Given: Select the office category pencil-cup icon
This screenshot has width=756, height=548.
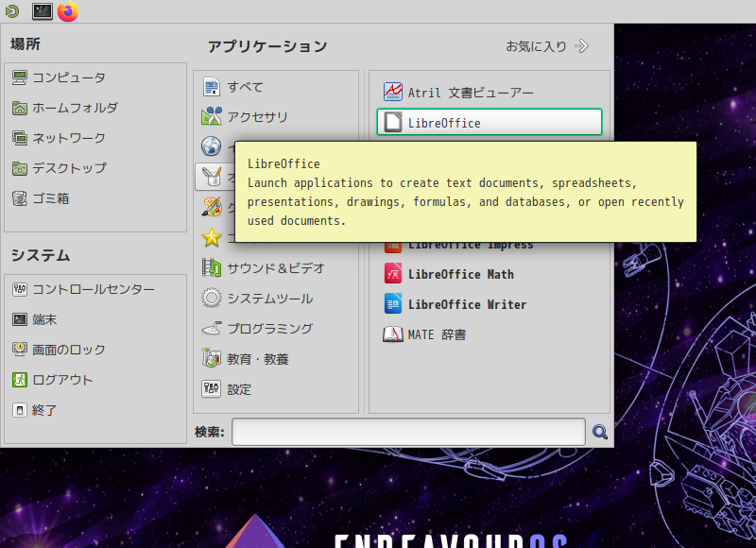Looking at the screenshot, I should [212, 177].
